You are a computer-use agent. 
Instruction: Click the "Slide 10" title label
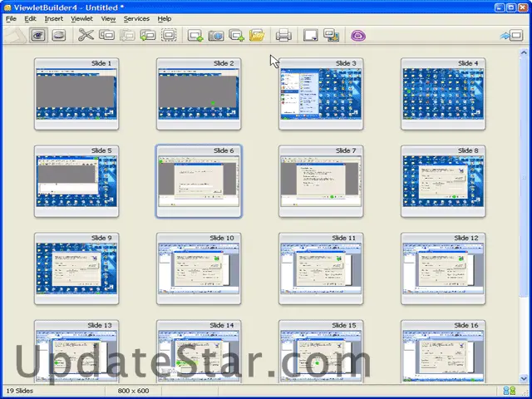point(222,238)
